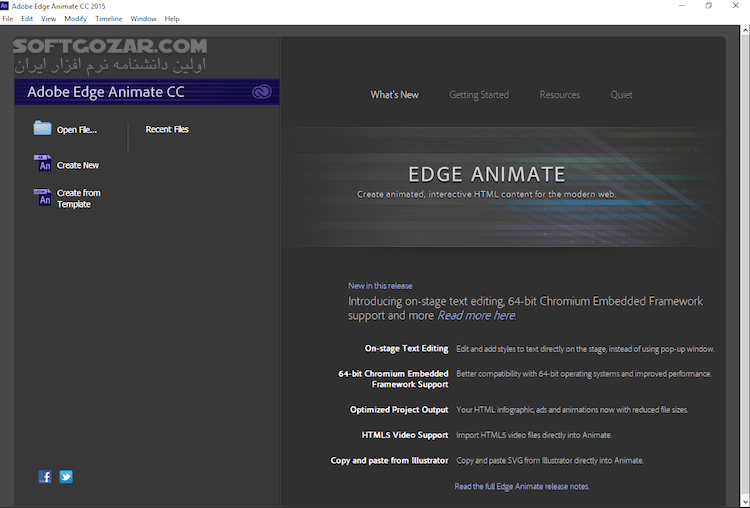Image resolution: width=750 pixels, height=508 pixels.
Task: Click the Recent Files heading
Action: click(167, 129)
